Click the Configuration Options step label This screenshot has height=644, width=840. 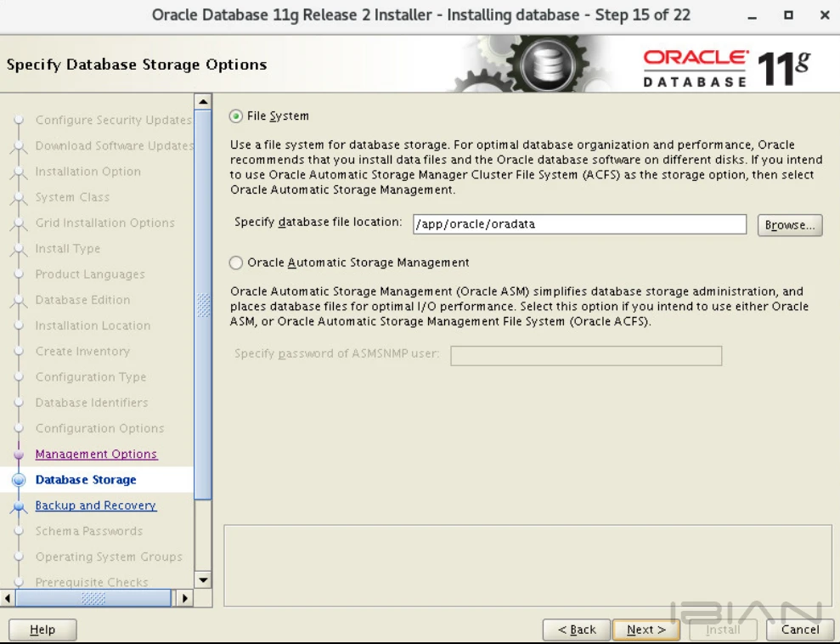tap(99, 428)
